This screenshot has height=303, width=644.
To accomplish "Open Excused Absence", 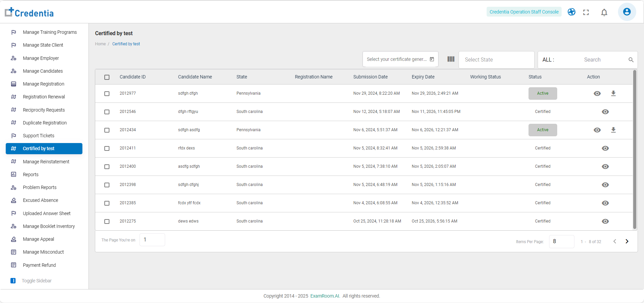I will (44, 200).
